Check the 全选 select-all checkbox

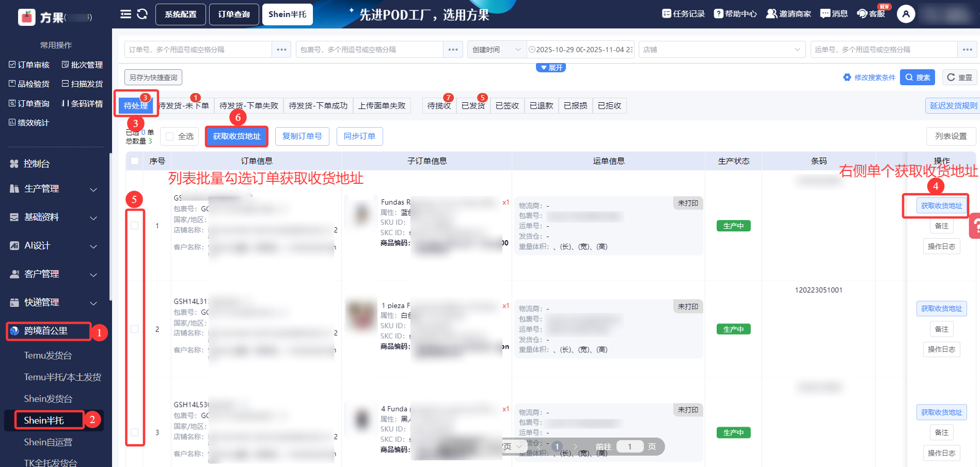point(170,136)
